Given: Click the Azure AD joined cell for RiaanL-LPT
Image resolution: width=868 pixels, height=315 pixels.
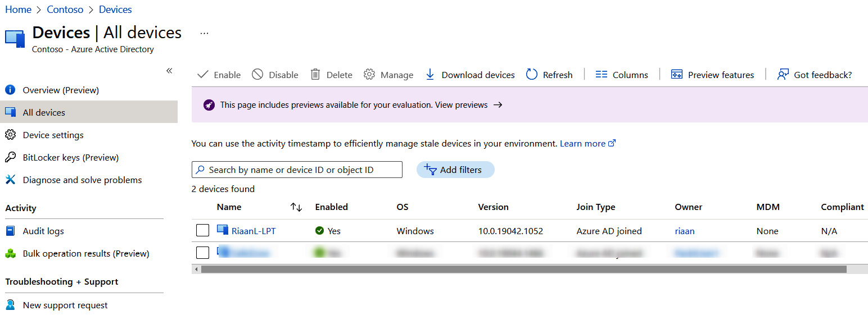Looking at the screenshot, I should pyautogui.click(x=609, y=231).
